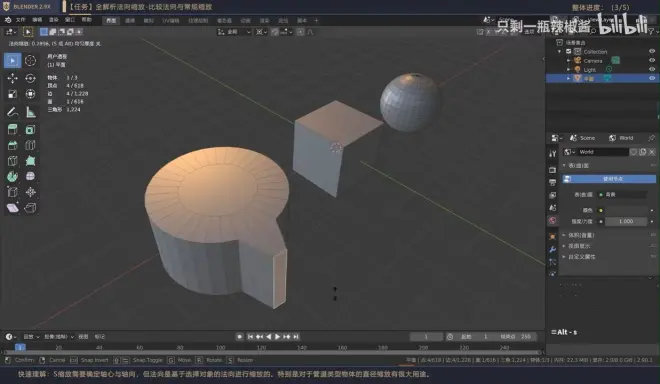Select the Smooth vertices tool
This screenshot has width=660, height=384.
(30, 176)
